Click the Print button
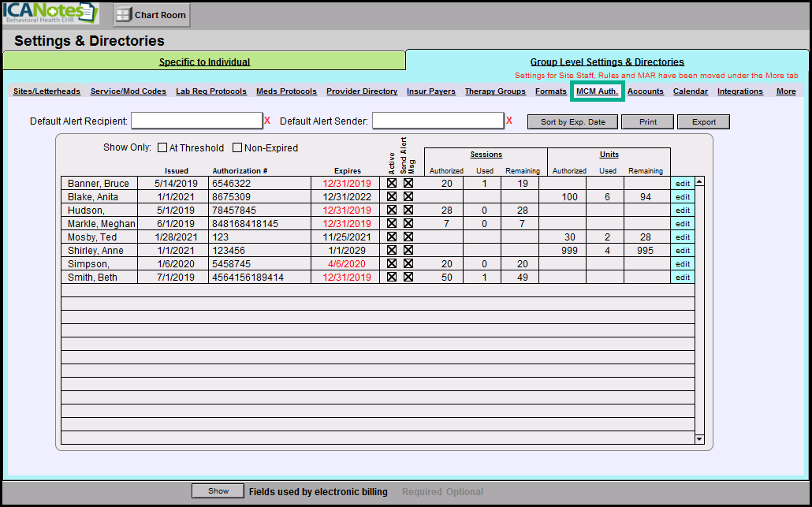The width and height of the screenshot is (812, 507). tap(647, 122)
